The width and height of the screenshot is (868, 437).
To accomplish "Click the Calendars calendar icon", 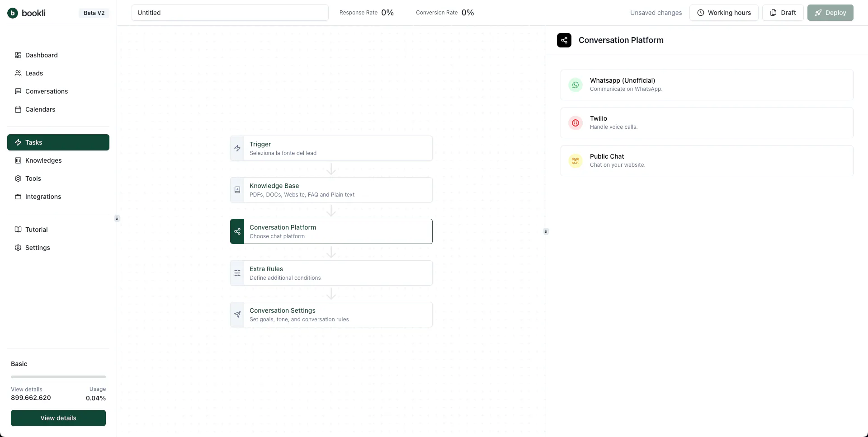I will click(x=18, y=109).
